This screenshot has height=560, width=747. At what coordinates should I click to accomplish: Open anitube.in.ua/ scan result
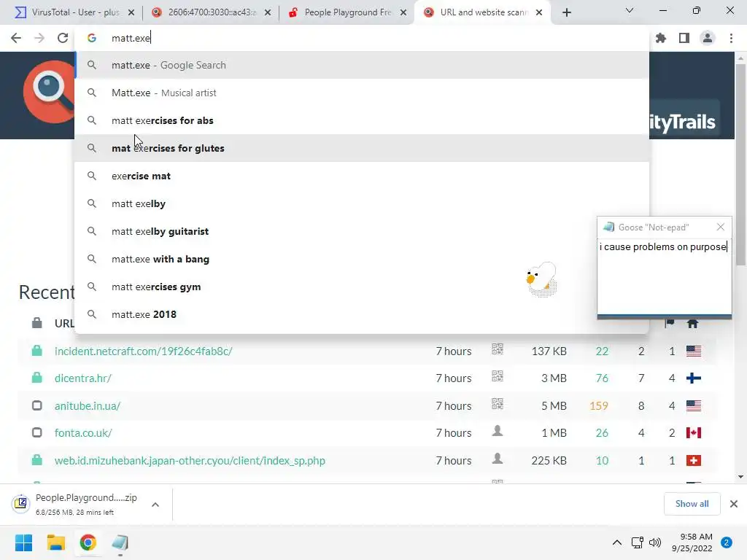click(88, 405)
